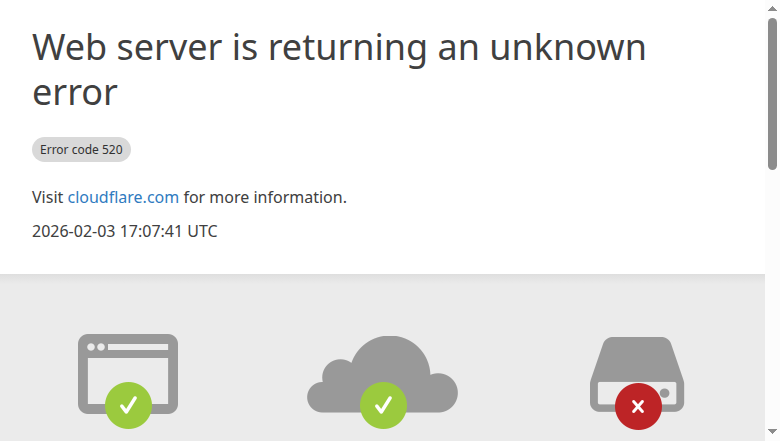Click the vertical scrollbar thumb

tap(773, 94)
